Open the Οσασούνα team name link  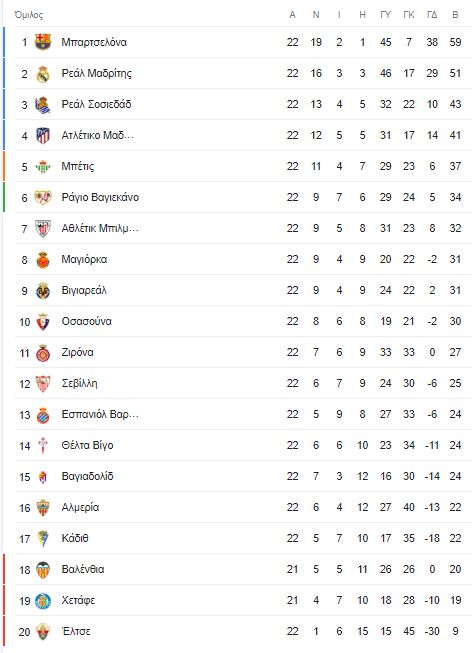pyautogui.click(x=87, y=322)
